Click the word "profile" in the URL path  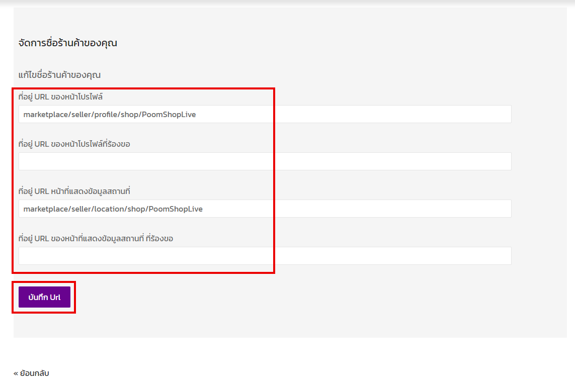point(106,115)
